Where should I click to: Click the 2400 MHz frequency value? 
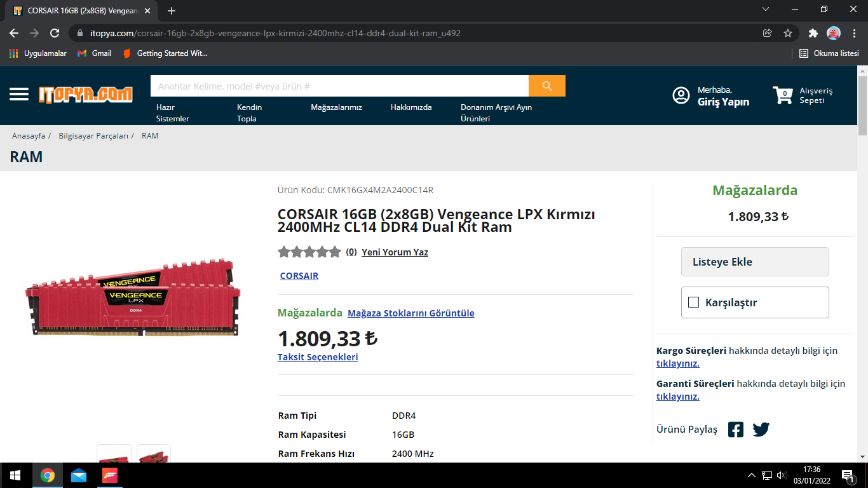click(x=413, y=454)
